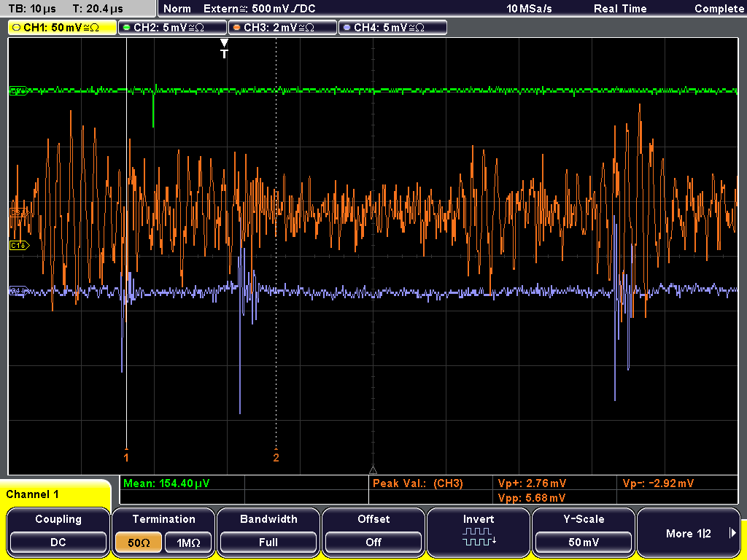Image resolution: width=747 pixels, height=560 pixels.
Task: Select cursor 2 marker at bottom
Action: click(x=276, y=456)
